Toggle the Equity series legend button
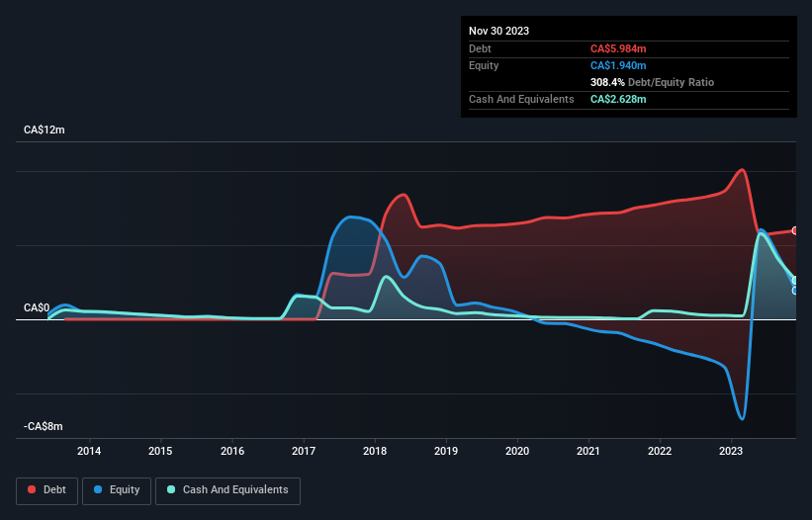 pyautogui.click(x=117, y=490)
